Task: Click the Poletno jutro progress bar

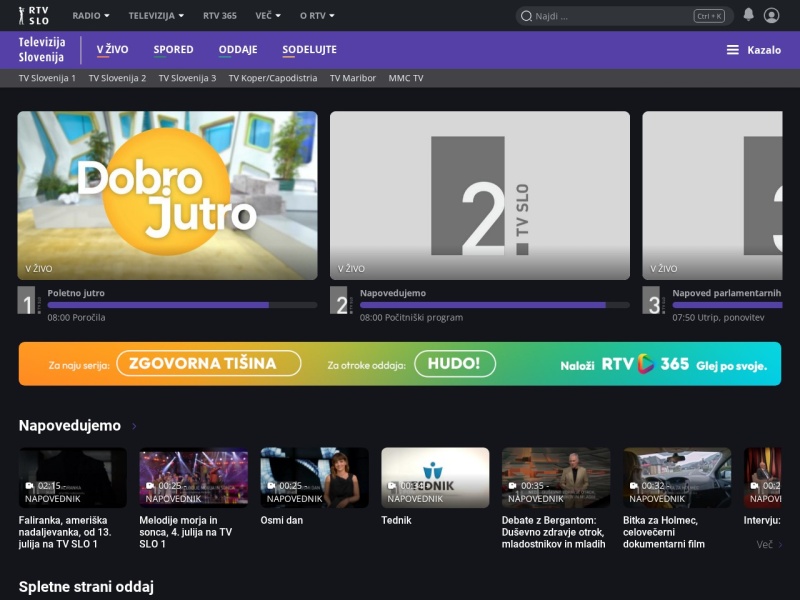Action: pyautogui.click(x=182, y=305)
